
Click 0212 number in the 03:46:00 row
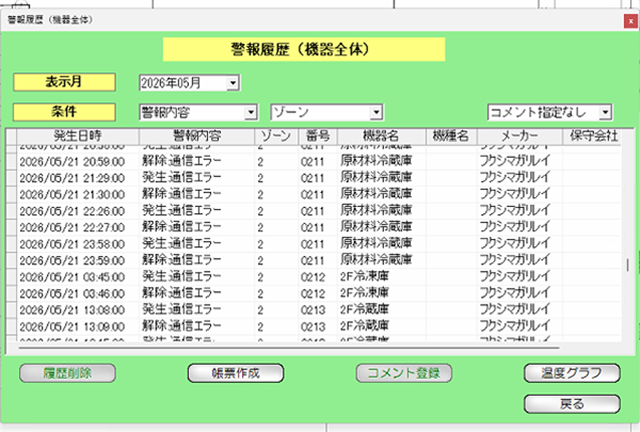[313, 294]
